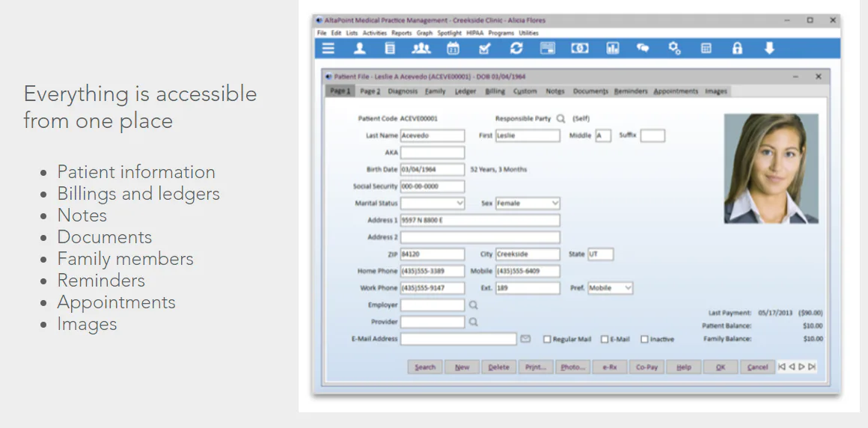Switch to the Reminders tab
The image size is (868, 428).
tap(631, 91)
